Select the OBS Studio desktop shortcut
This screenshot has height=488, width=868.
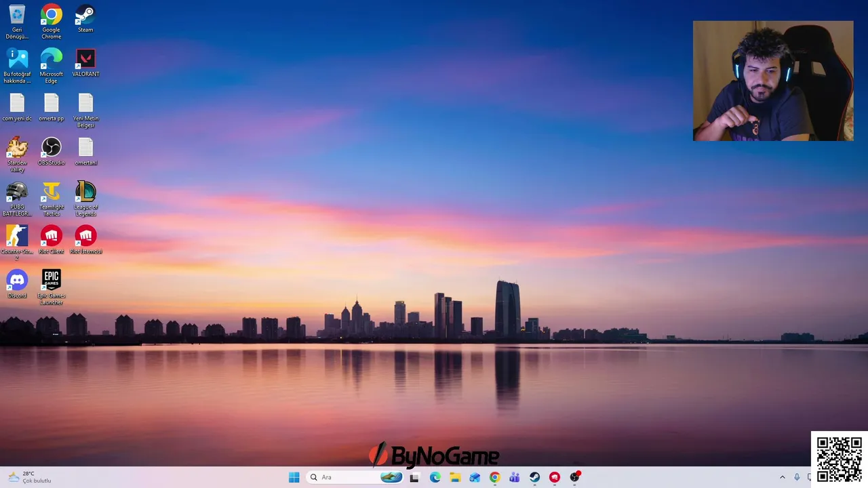coord(52,152)
